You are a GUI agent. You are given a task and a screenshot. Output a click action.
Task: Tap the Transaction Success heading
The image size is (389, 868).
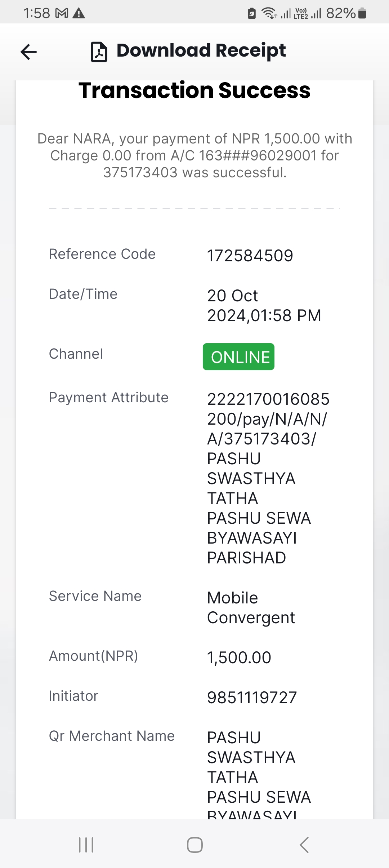(x=194, y=90)
